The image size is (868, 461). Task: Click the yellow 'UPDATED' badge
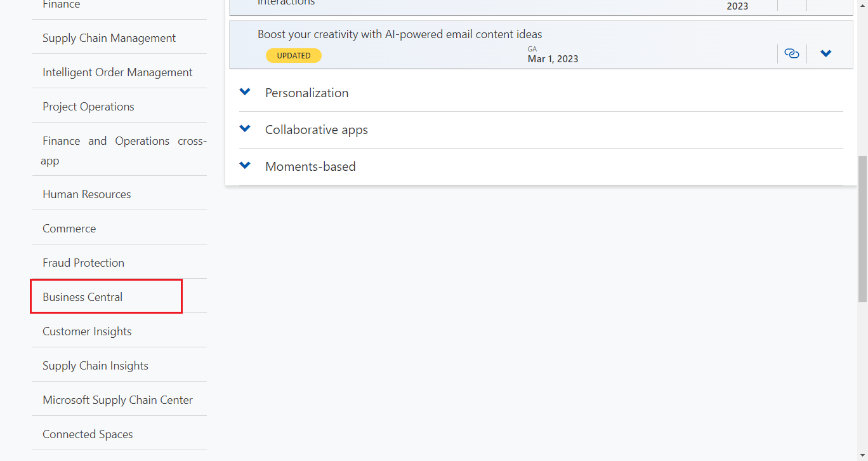click(294, 55)
